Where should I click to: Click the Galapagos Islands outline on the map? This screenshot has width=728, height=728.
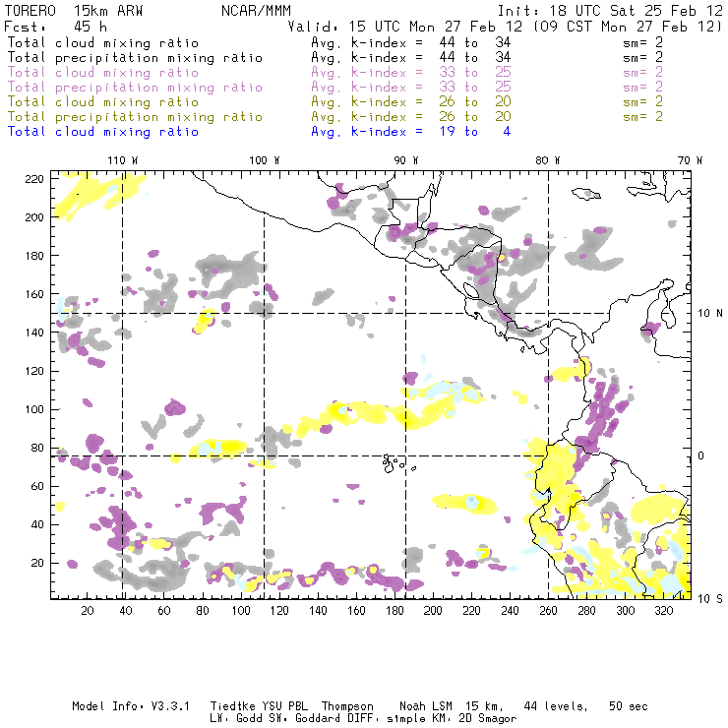click(x=397, y=463)
